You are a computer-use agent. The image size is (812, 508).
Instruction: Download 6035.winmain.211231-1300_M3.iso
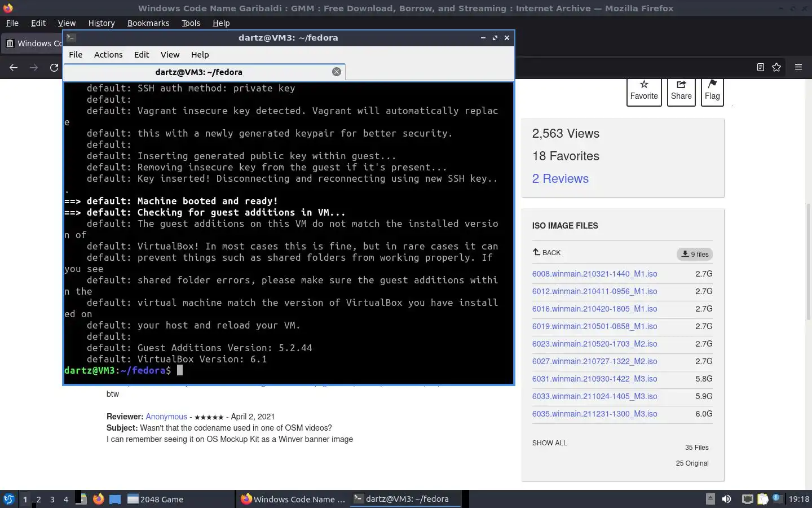(594, 414)
